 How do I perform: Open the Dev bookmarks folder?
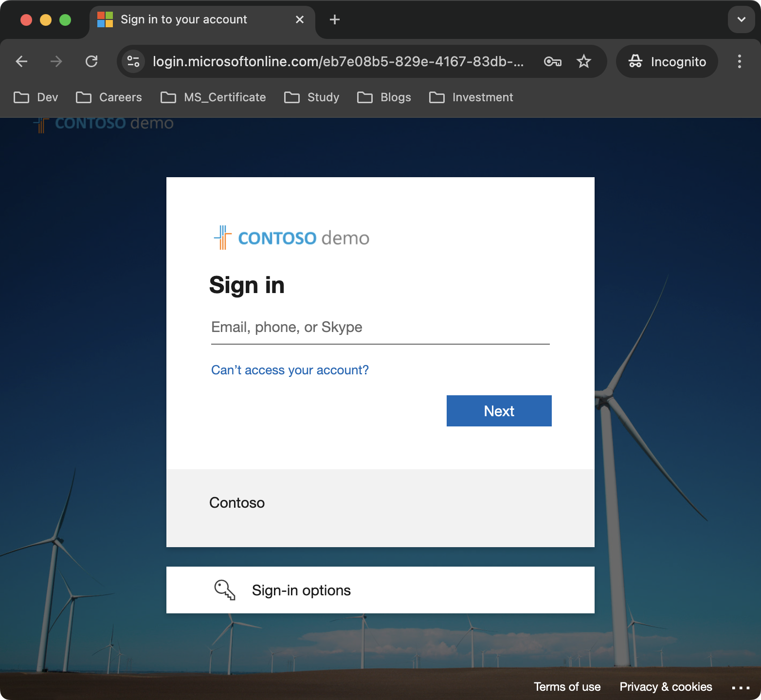tap(36, 97)
